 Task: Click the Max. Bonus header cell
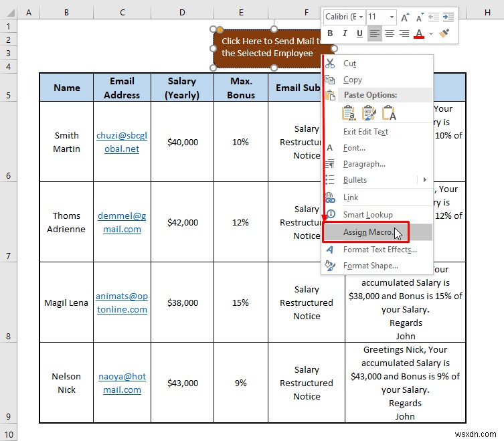coord(241,88)
